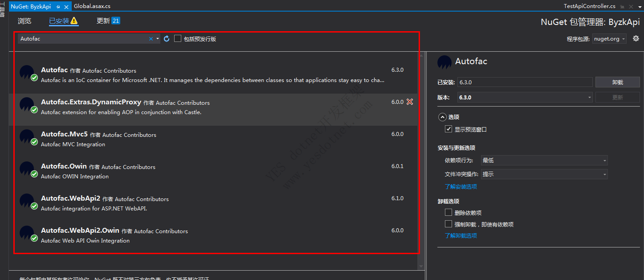Click the Autofac.Extras.DynamicProxy package icon
This screenshot has height=280, width=644.
(x=27, y=105)
